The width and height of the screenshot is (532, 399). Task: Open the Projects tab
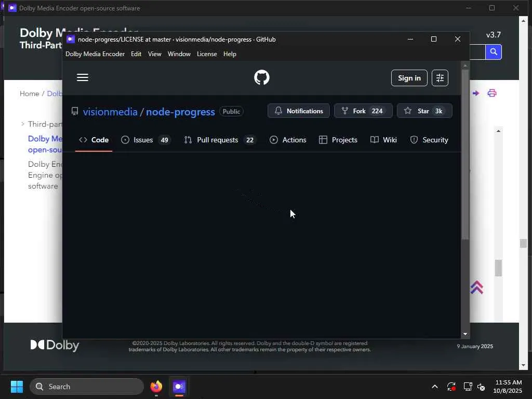tap(338, 140)
